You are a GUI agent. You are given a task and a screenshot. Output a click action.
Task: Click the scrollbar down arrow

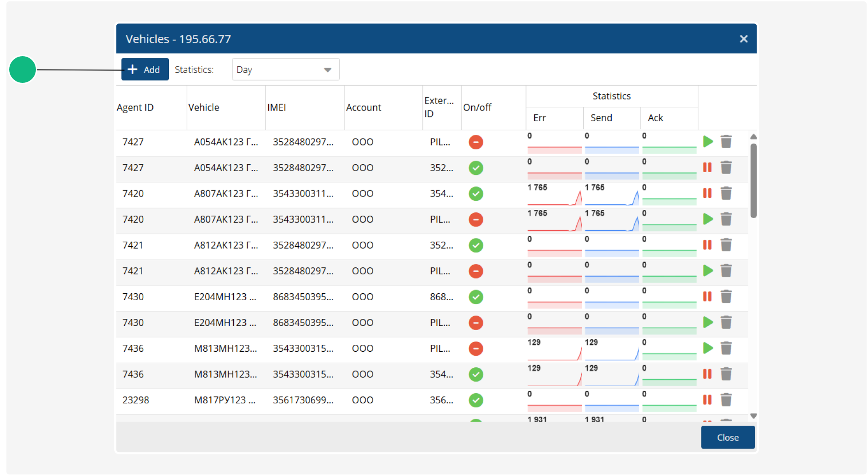[753, 416]
